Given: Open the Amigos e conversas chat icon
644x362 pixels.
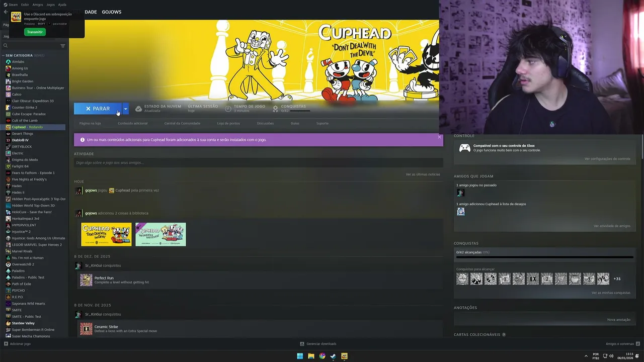Looking at the screenshot, I should coord(637,344).
